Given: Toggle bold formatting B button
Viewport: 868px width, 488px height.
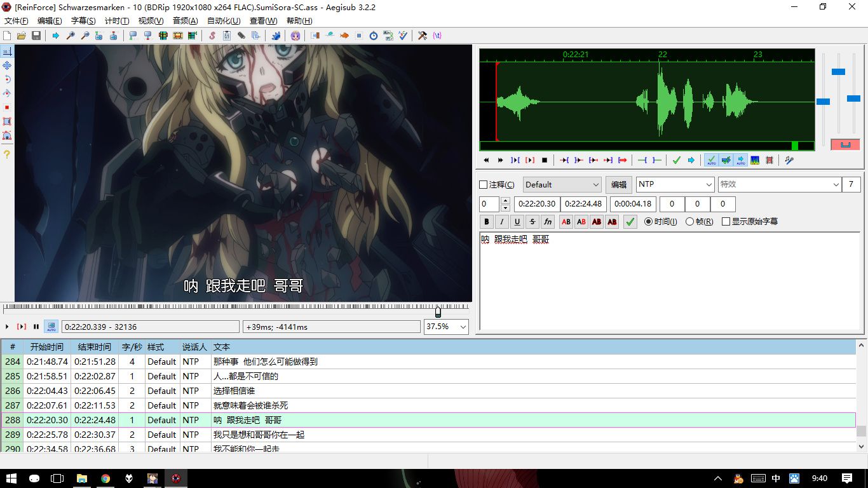Looking at the screenshot, I should coord(487,222).
